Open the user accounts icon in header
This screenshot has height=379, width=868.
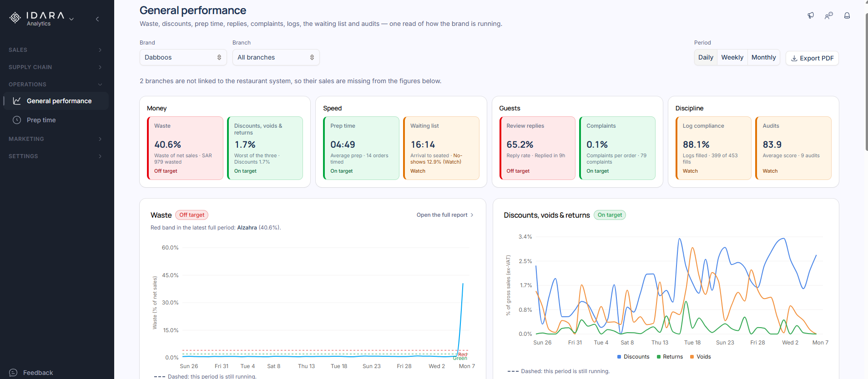tap(829, 15)
